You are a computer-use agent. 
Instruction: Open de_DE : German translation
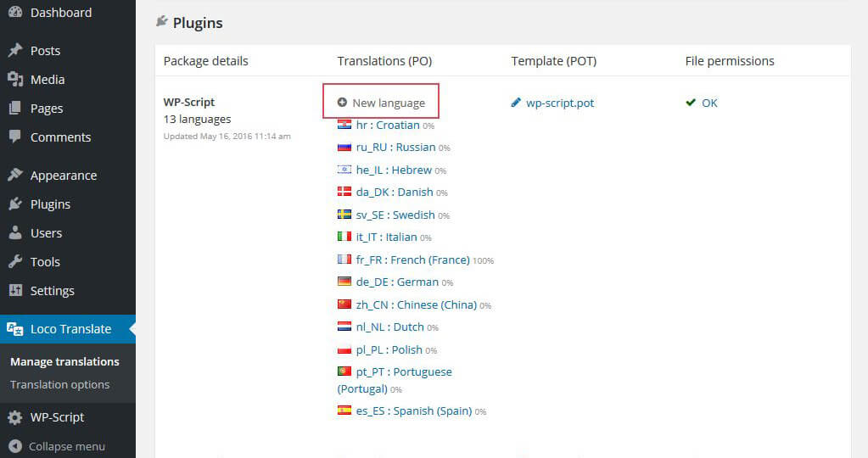pyautogui.click(x=397, y=282)
